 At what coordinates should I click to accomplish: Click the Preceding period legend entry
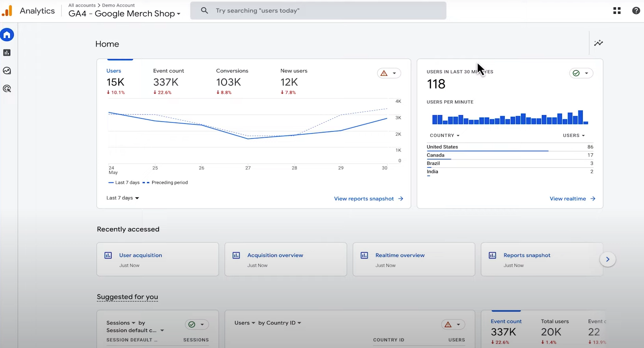click(x=165, y=182)
